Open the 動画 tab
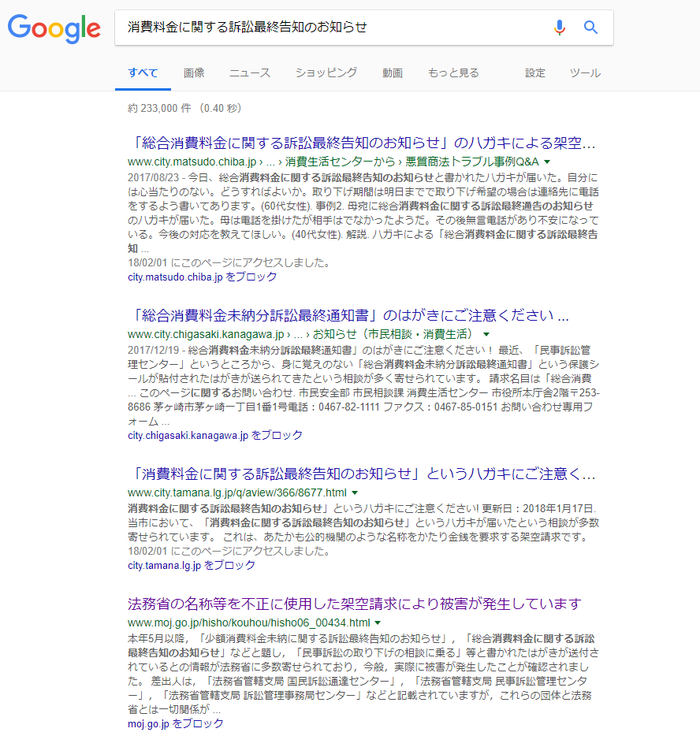This screenshot has height=747, width=700. (x=393, y=73)
